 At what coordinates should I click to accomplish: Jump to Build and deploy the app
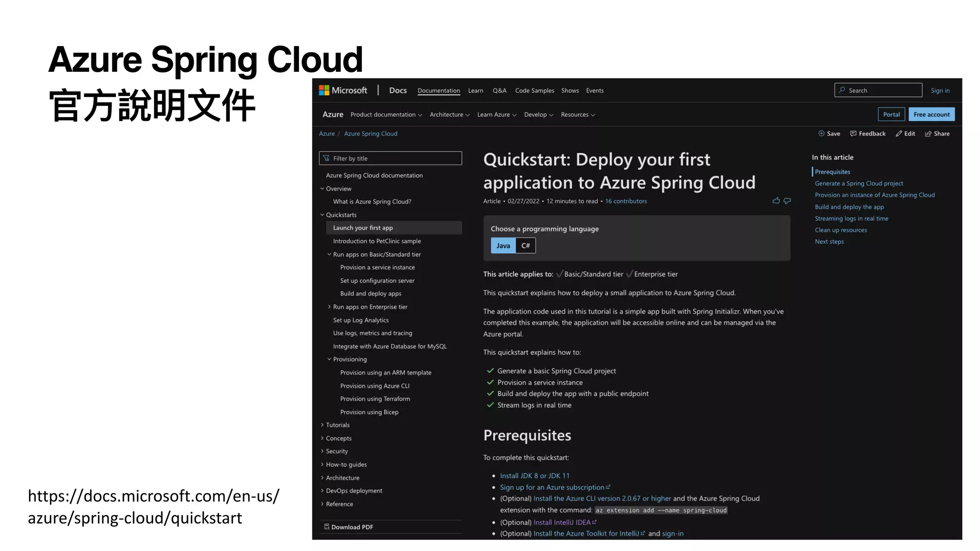click(x=849, y=207)
